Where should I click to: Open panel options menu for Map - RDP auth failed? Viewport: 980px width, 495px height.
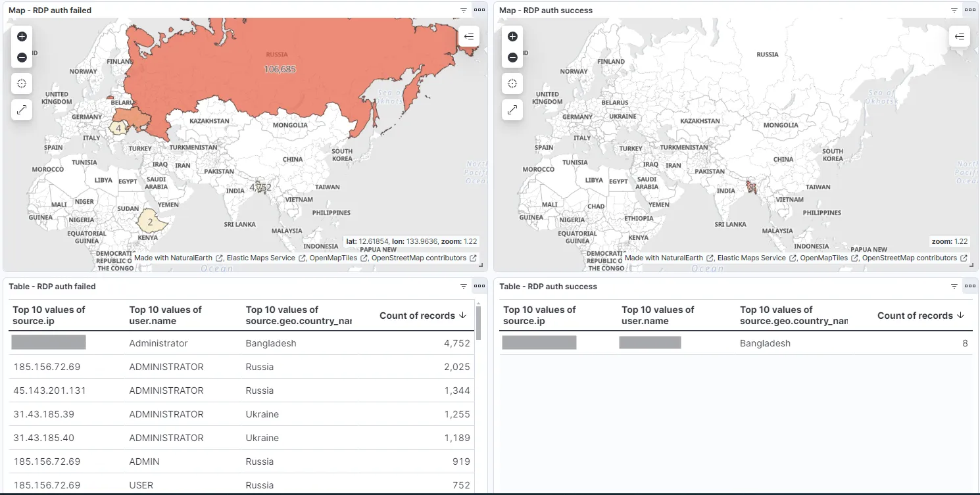coord(479,10)
